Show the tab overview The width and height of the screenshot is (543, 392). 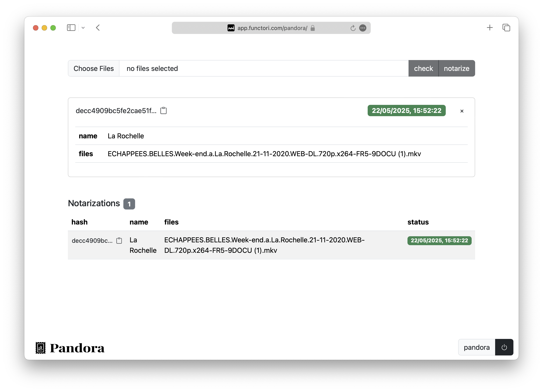click(x=506, y=28)
